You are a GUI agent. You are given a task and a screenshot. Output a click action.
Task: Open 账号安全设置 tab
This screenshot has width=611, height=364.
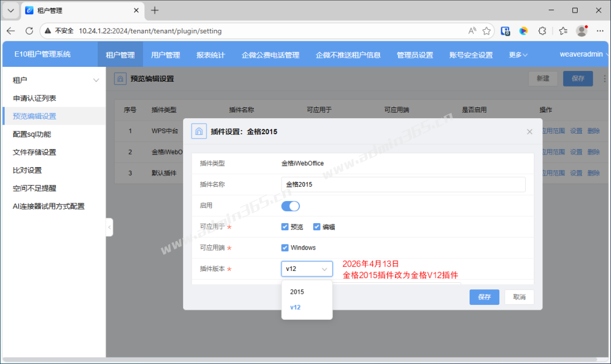pos(471,55)
